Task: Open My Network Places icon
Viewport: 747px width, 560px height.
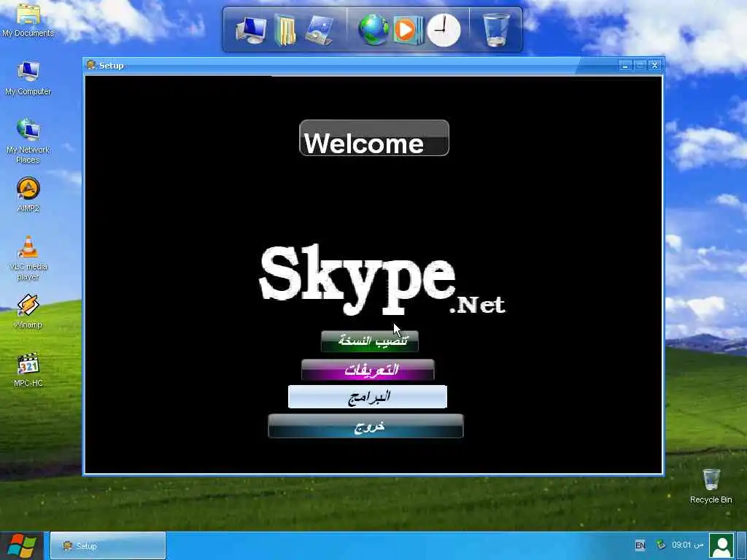Action: click(28, 141)
